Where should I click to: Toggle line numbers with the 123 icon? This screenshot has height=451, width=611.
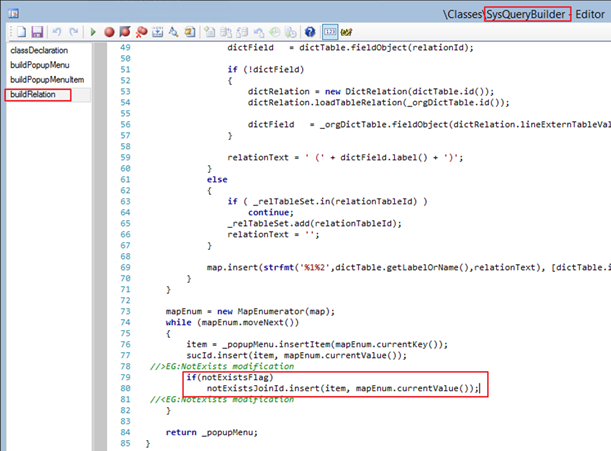[330, 32]
